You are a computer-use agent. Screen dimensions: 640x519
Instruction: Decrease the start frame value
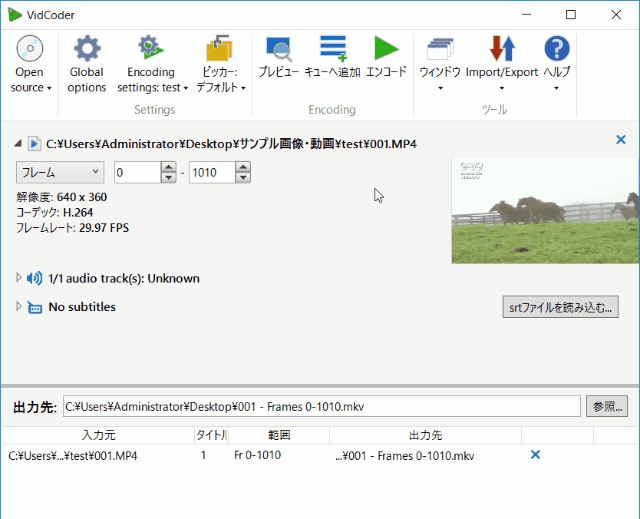coord(169,177)
